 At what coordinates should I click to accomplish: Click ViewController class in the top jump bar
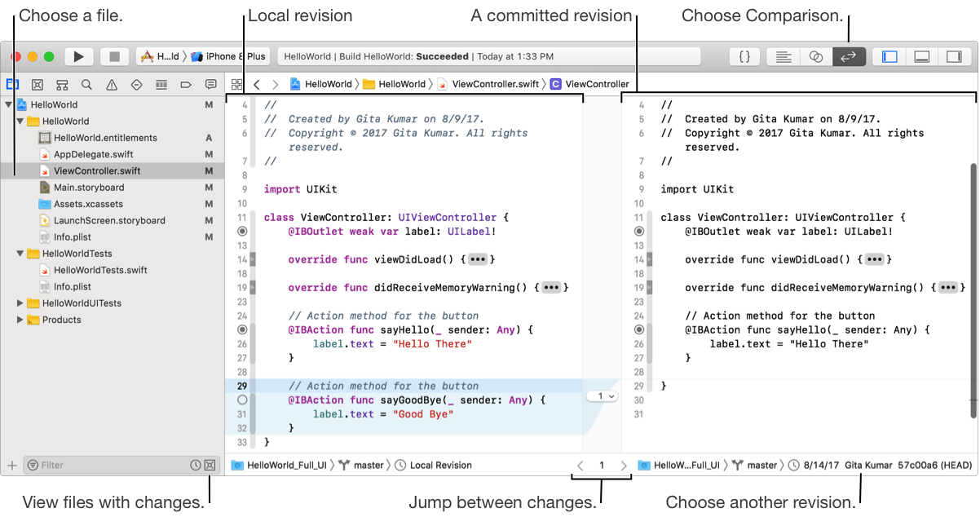589,84
